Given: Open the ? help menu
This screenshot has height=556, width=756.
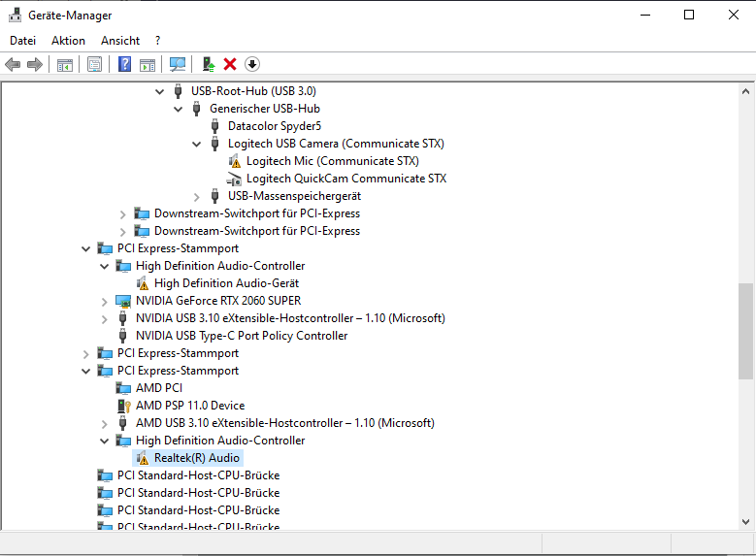Looking at the screenshot, I should click(x=157, y=41).
